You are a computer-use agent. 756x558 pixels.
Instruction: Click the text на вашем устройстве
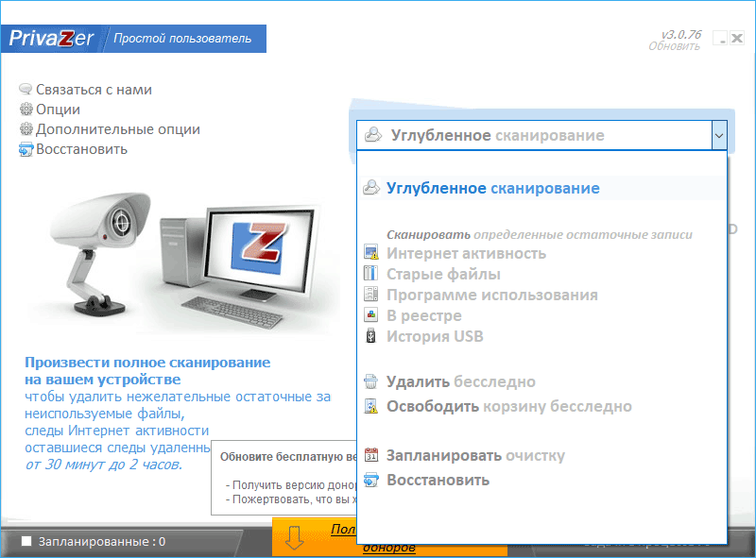[103, 380]
